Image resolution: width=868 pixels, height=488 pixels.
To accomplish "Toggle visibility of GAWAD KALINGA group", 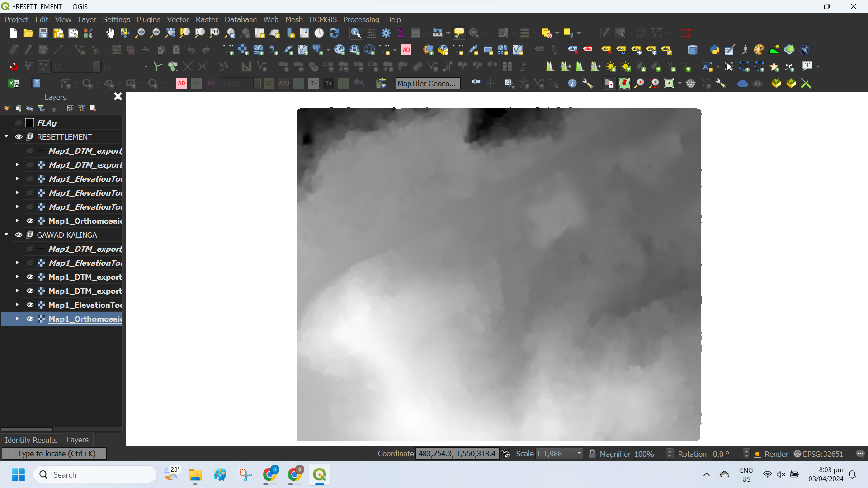I will [19, 235].
